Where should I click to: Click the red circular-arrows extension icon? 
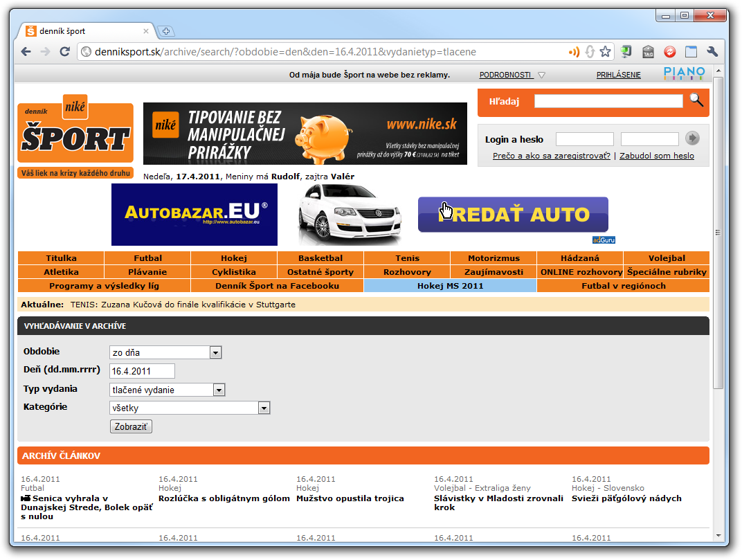pos(669,52)
